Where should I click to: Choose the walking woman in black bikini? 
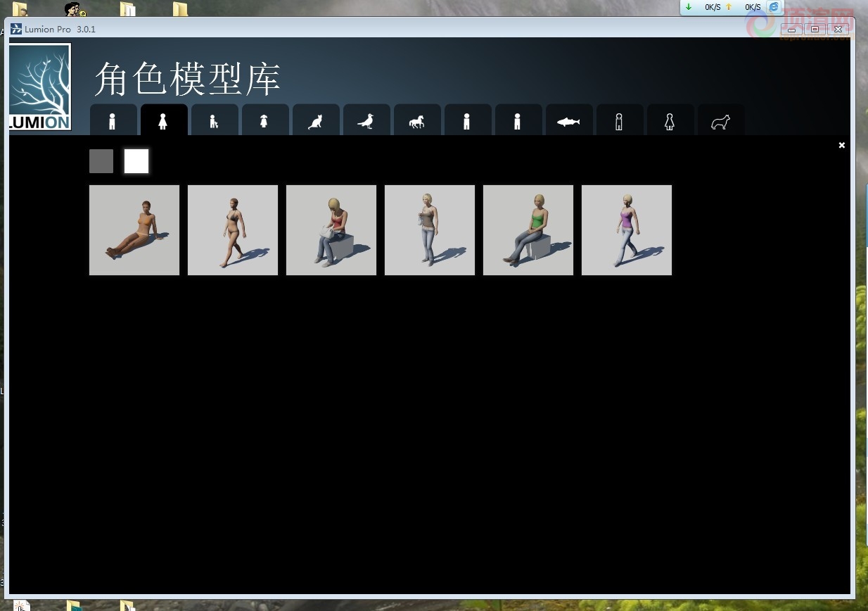tap(233, 230)
